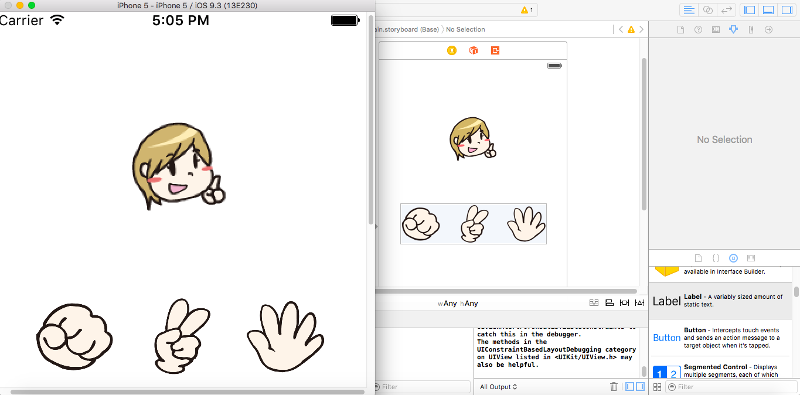Select the Segmented Control object in library
Viewport: 800px width, 395px height.
pyautogui.click(x=720, y=370)
